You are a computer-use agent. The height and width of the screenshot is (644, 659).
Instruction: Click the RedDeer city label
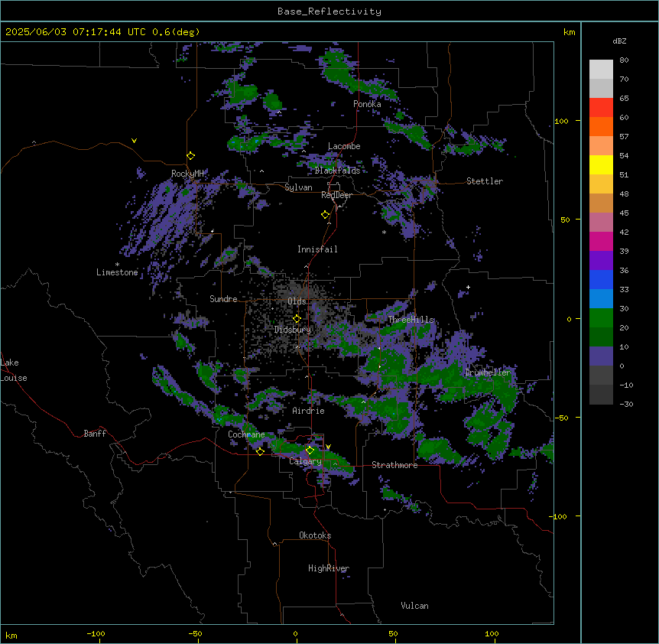(x=336, y=195)
